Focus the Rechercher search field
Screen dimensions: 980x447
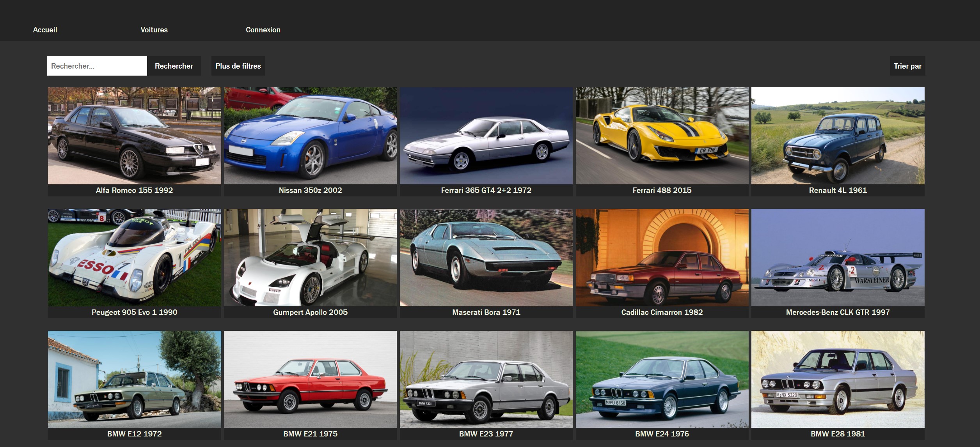(x=97, y=66)
